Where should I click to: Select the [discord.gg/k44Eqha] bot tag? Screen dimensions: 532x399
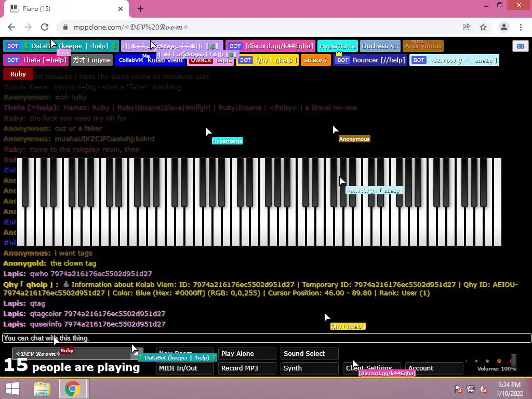tap(270, 46)
